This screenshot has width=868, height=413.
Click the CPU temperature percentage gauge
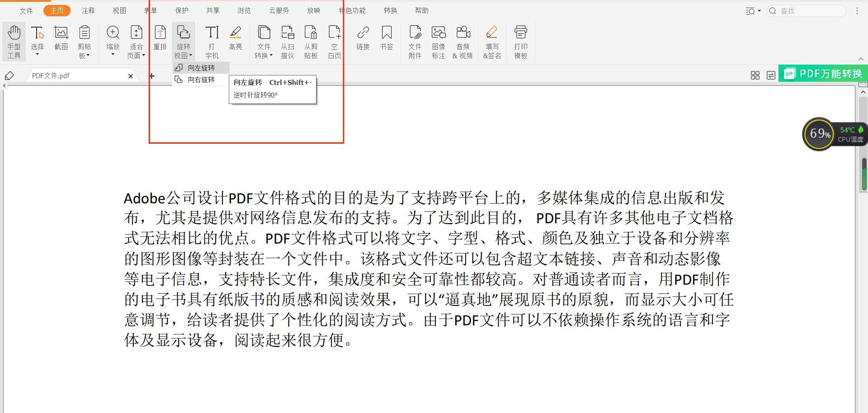point(818,133)
